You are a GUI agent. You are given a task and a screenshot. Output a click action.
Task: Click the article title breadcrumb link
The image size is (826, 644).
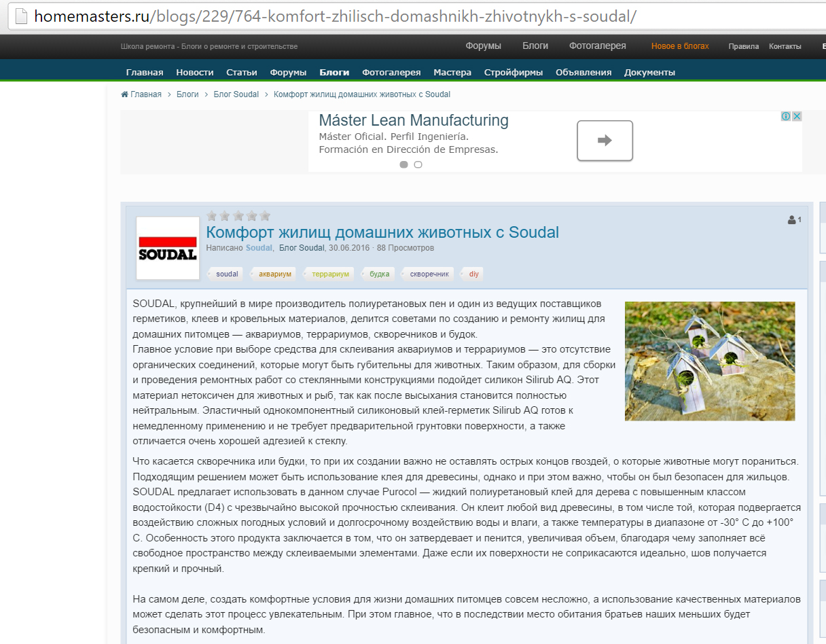point(362,94)
